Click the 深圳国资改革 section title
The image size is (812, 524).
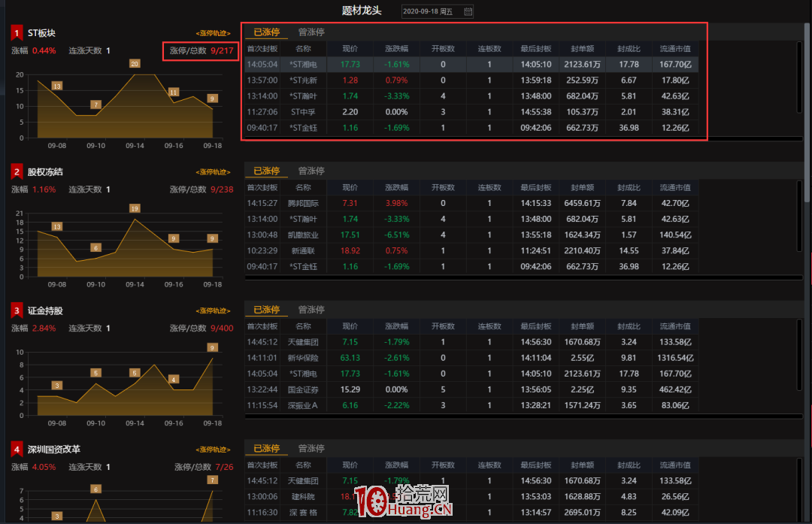54,450
